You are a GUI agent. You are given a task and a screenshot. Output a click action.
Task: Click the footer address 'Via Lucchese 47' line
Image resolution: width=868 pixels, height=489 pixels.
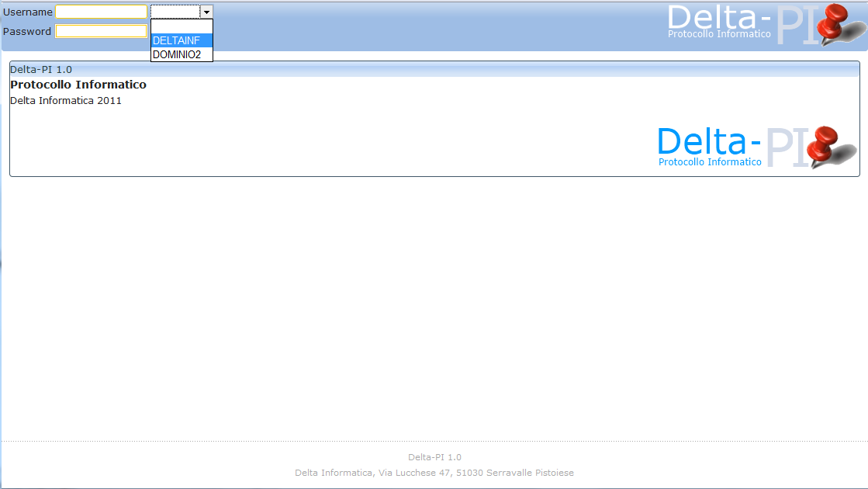click(434, 473)
